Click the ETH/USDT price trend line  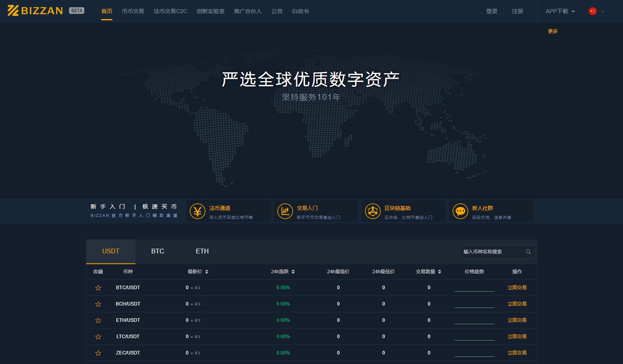click(474, 323)
